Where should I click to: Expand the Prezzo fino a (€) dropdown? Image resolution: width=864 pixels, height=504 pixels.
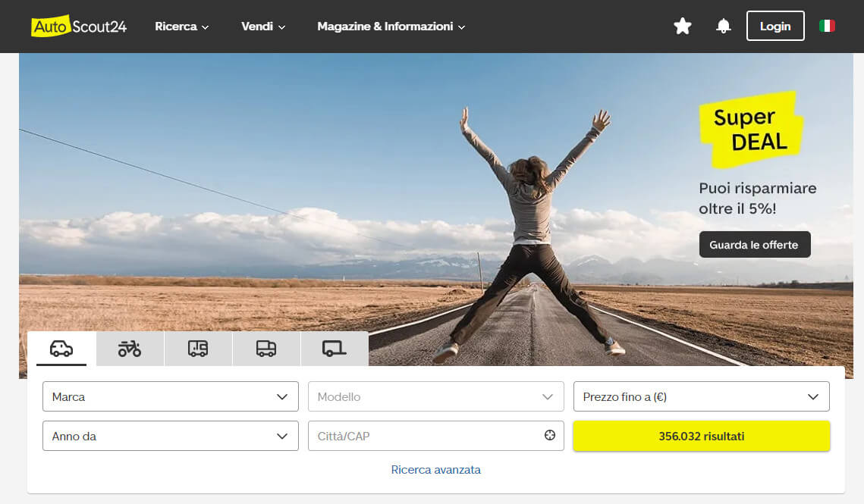[701, 396]
